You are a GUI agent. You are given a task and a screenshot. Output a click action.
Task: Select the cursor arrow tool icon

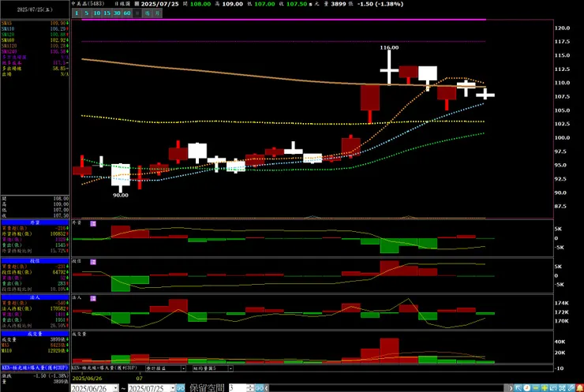(518, 388)
